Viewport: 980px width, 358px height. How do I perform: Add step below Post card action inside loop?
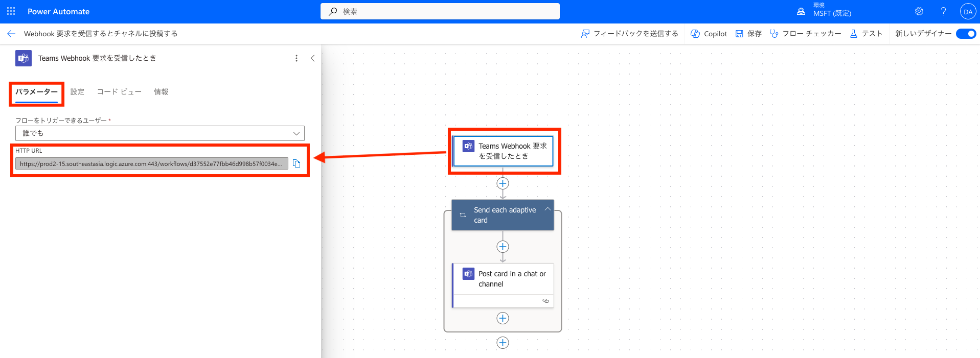pos(503,318)
